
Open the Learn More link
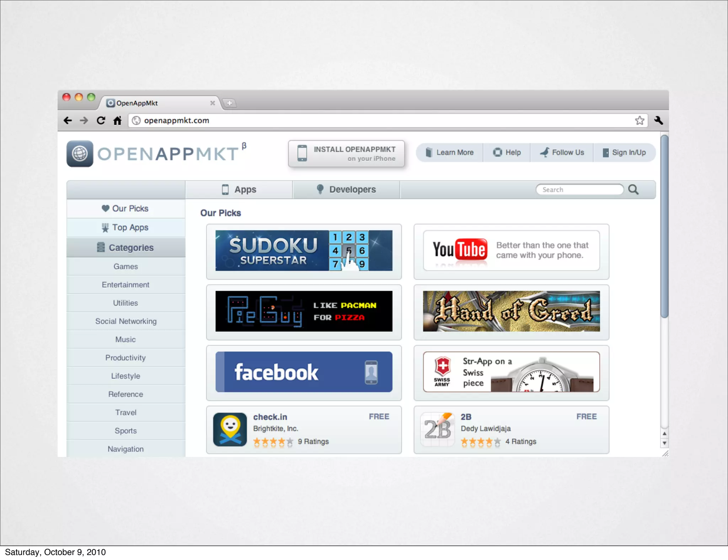click(450, 152)
